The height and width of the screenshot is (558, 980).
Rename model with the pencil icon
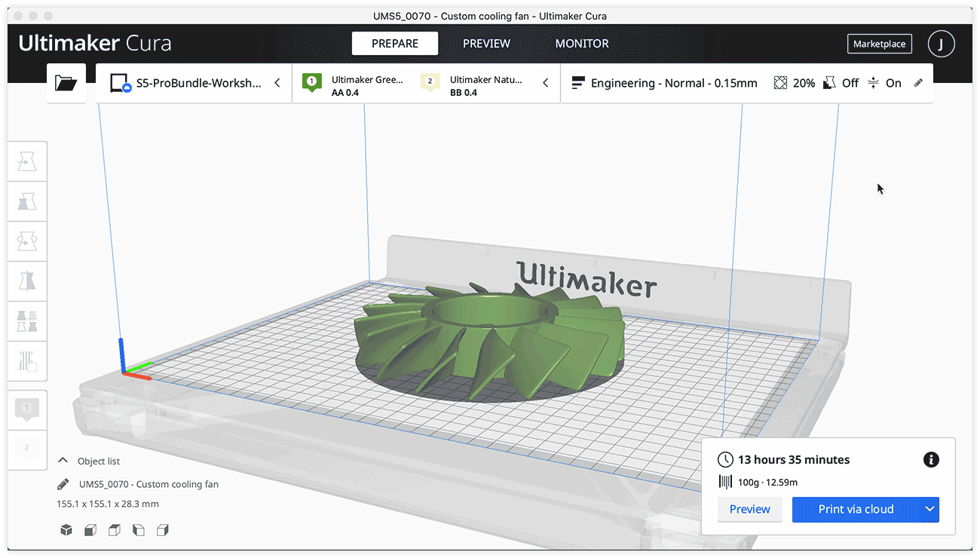(63, 484)
